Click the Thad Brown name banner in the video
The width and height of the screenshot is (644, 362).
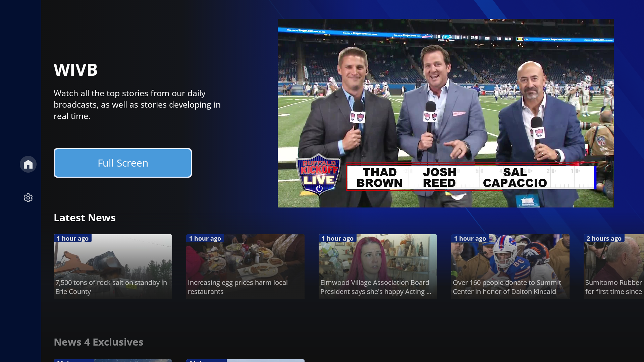tap(379, 178)
